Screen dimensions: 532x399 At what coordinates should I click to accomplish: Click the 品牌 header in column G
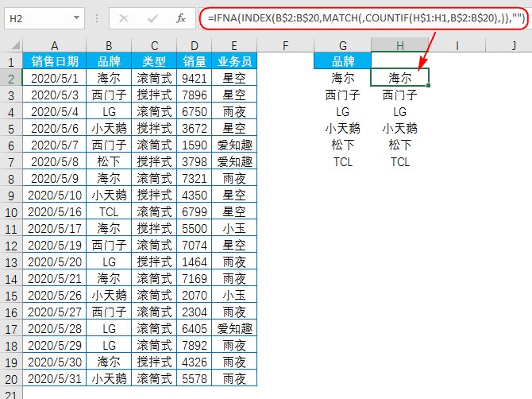343,61
